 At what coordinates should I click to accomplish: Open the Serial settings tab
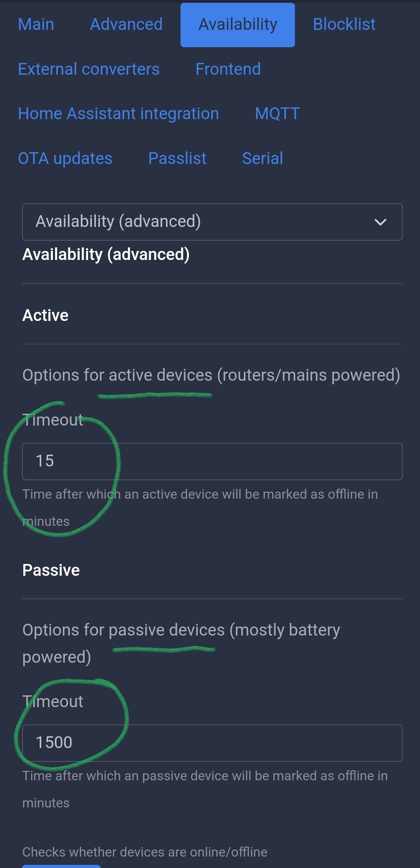(x=262, y=158)
